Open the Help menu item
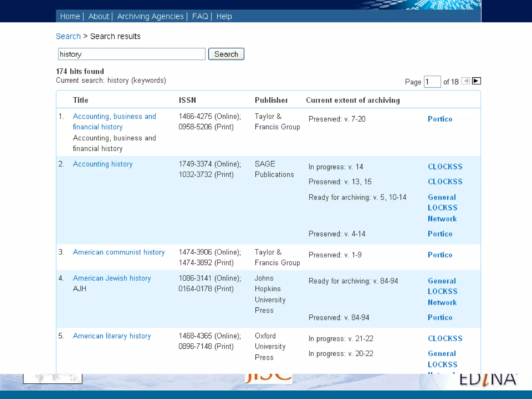Viewport: 532px width, 399px height. tap(224, 16)
